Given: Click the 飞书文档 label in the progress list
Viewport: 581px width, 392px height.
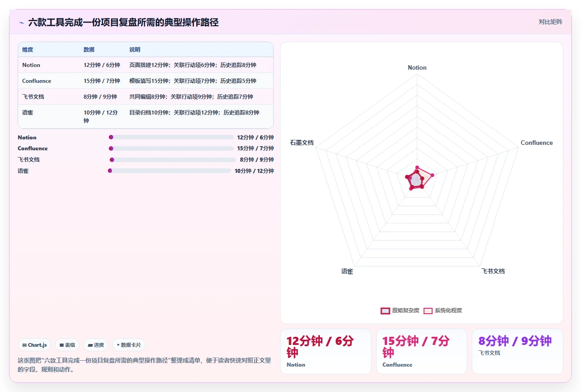Looking at the screenshot, I should point(29,160).
